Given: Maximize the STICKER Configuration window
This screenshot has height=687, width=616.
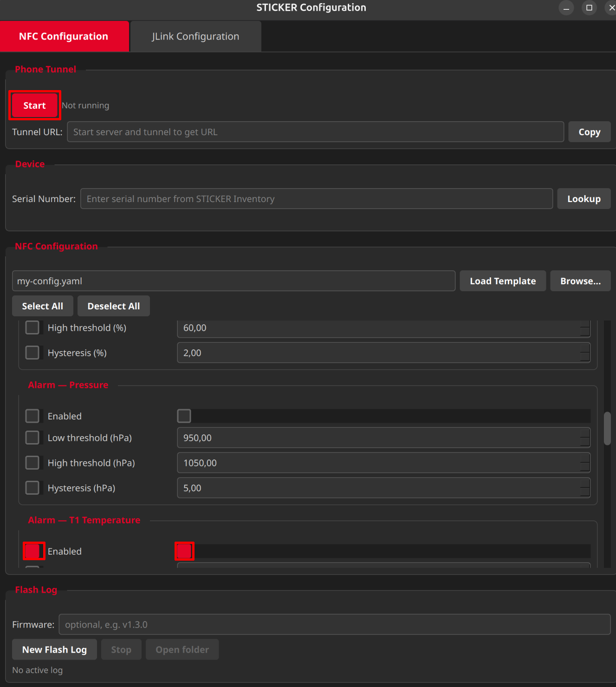Looking at the screenshot, I should point(589,8).
